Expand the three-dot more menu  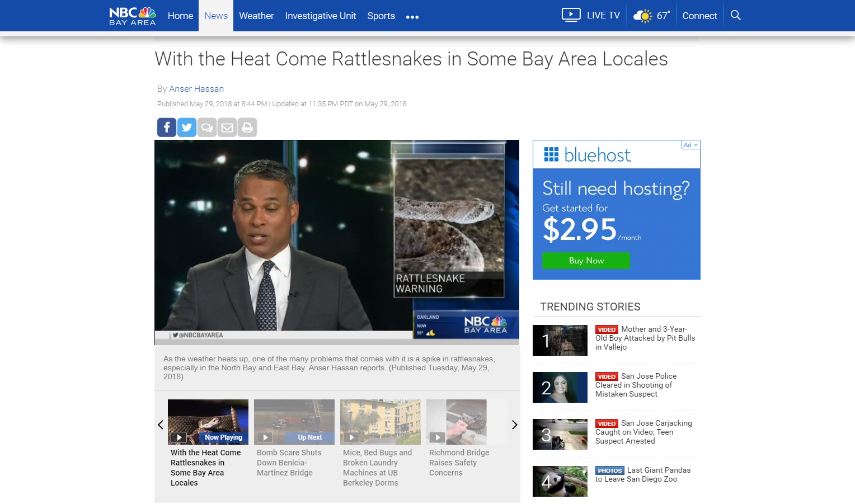click(412, 17)
